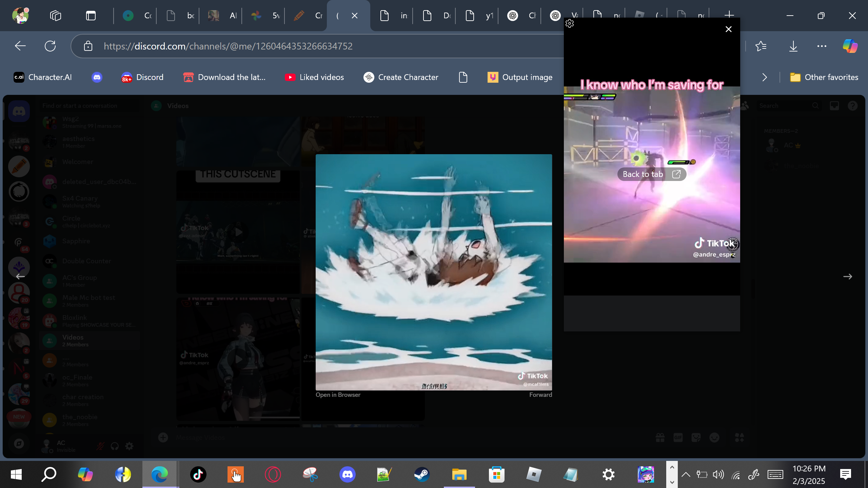
Task: Switch to the tab with the pinwheel icon
Action: click(x=264, y=16)
